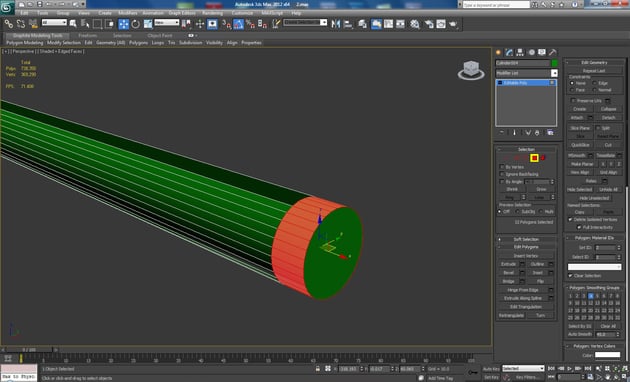Switch to the Create command panel tab
The height and width of the screenshot is (382, 630).
(x=499, y=52)
